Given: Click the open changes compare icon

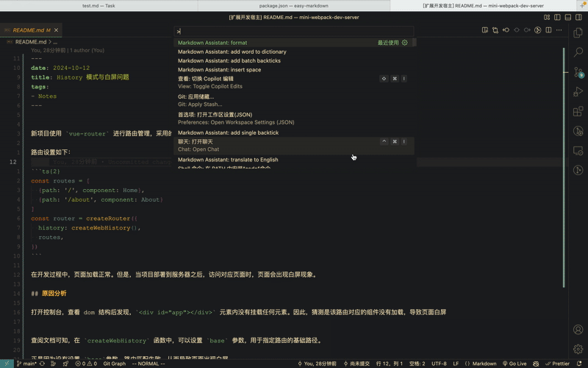Looking at the screenshot, I should click(x=495, y=30).
